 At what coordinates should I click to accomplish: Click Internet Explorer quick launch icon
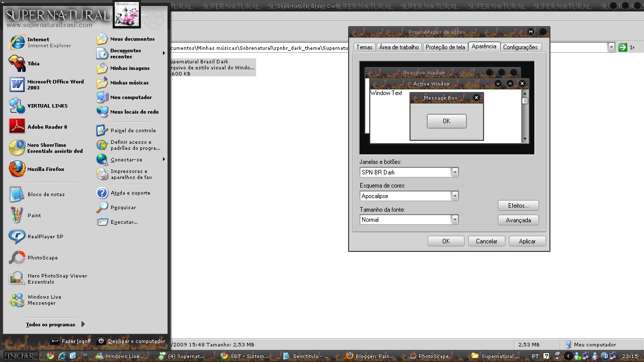pos(62,356)
